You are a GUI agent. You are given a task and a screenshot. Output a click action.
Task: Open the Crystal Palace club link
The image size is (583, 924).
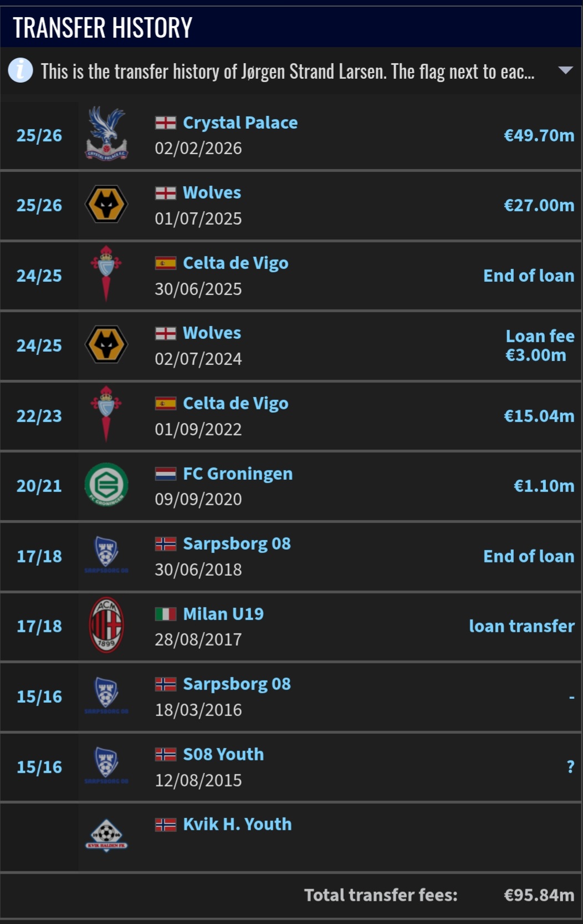tap(240, 123)
